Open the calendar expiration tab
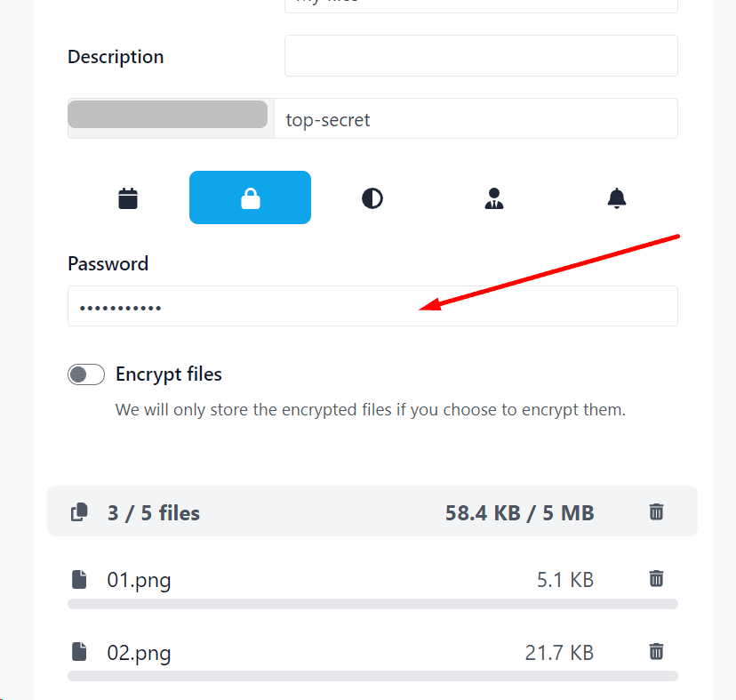 pos(128,197)
